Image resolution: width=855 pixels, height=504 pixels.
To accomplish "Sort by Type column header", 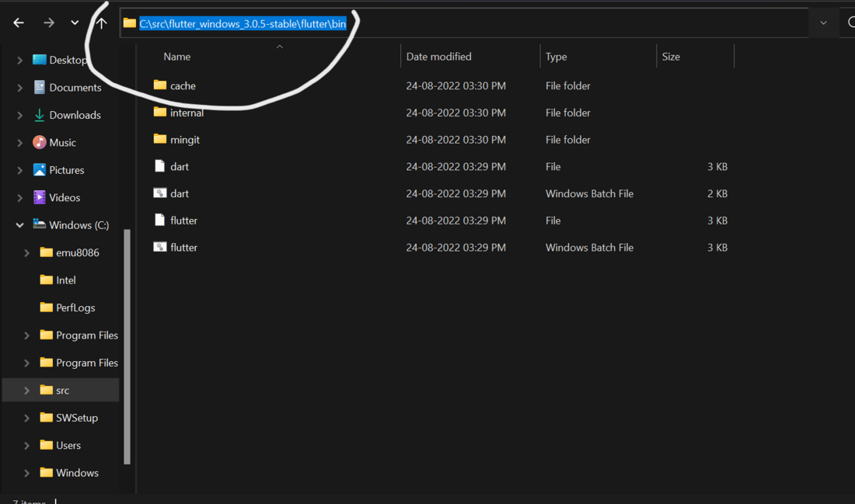I will pos(557,57).
